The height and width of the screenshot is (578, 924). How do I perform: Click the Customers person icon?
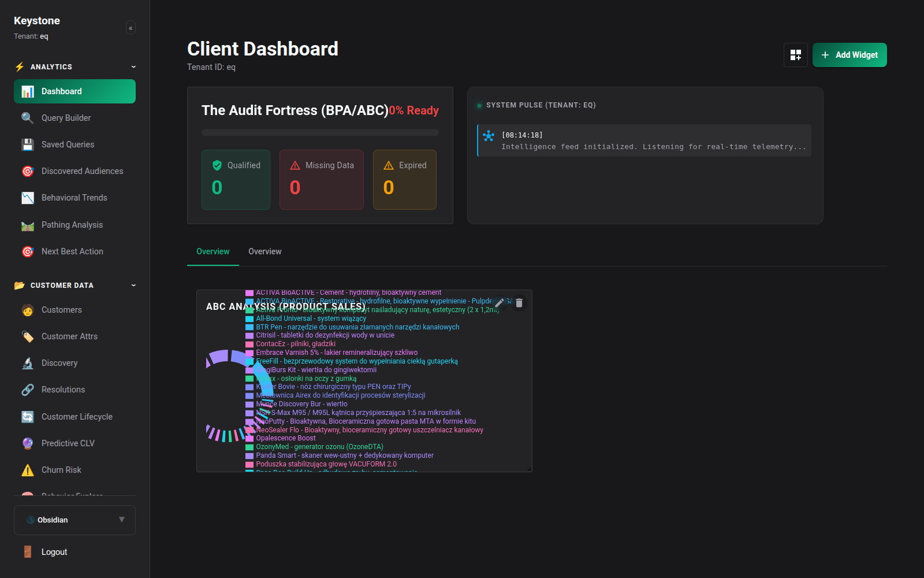[x=28, y=310]
